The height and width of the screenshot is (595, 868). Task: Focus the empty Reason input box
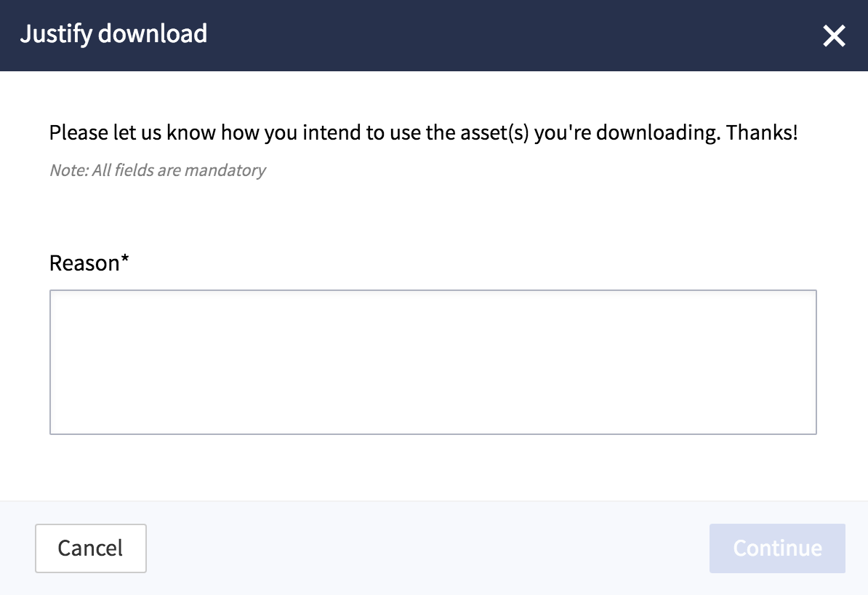click(433, 362)
